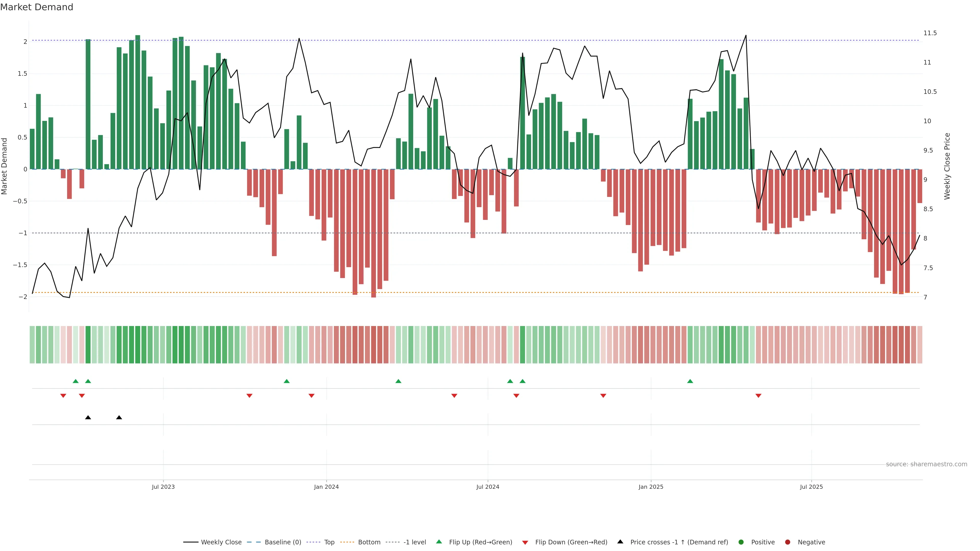This screenshot has height=551, width=980.
Task: Click the black Price crosses -1 legend triangle
Action: tap(620, 542)
